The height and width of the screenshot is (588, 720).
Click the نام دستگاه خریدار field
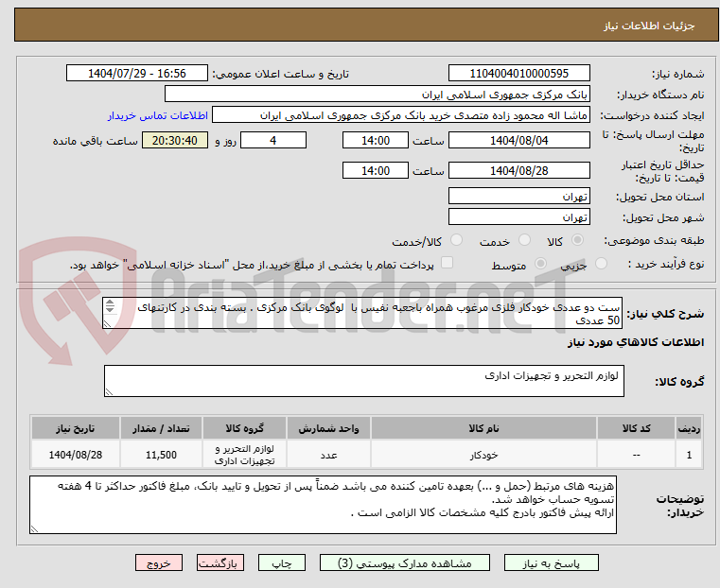click(x=377, y=95)
